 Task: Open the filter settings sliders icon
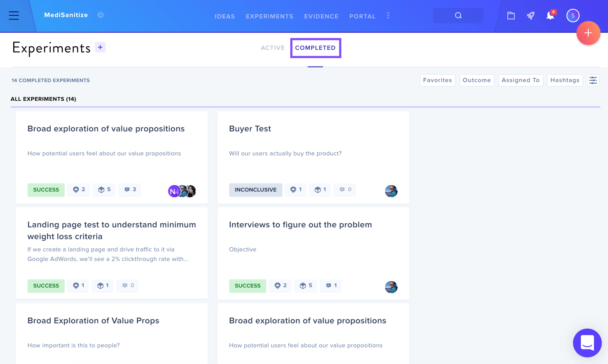coord(593,80)
